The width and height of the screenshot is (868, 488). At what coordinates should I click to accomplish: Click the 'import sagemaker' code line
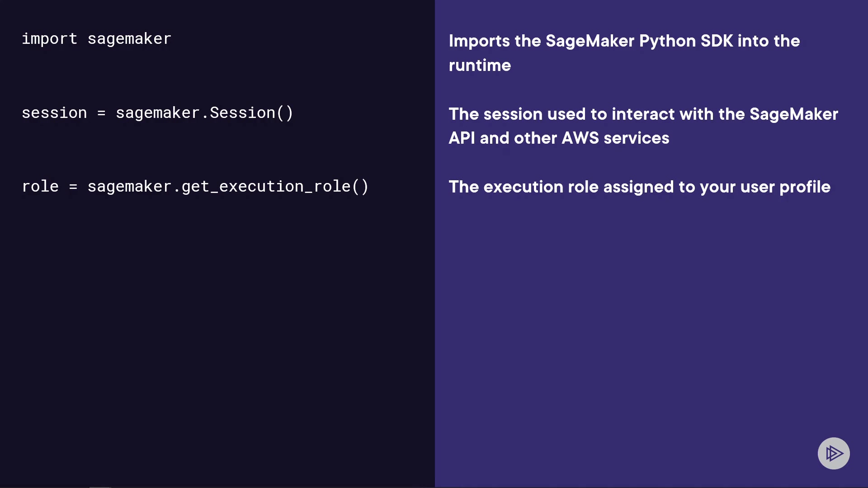click(96, 39)
